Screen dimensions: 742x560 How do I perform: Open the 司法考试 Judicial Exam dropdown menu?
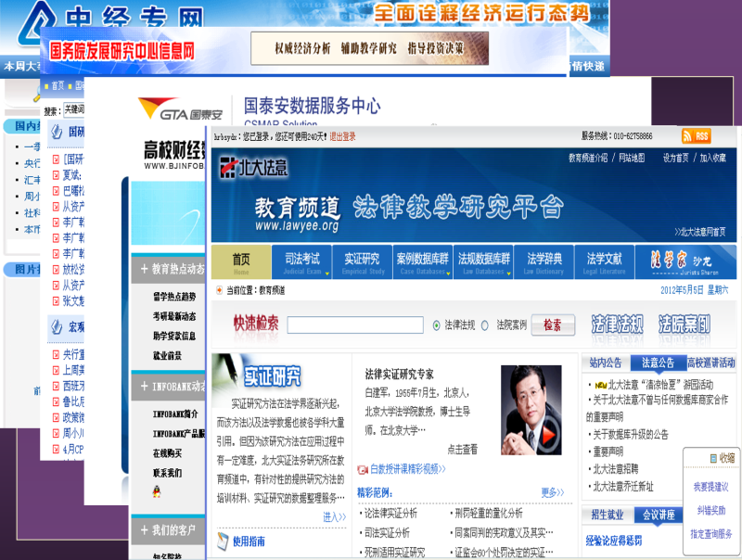pyautogui.click(x=302, y=262)
